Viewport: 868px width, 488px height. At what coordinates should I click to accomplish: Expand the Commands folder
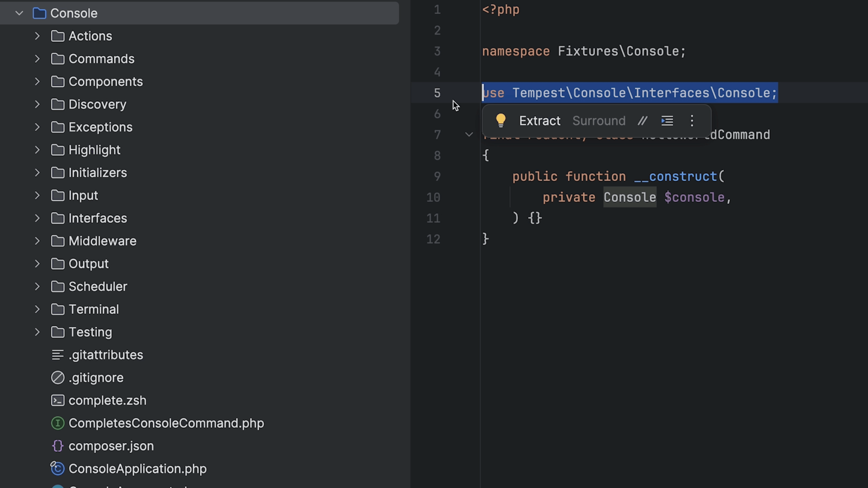(37, 58)
